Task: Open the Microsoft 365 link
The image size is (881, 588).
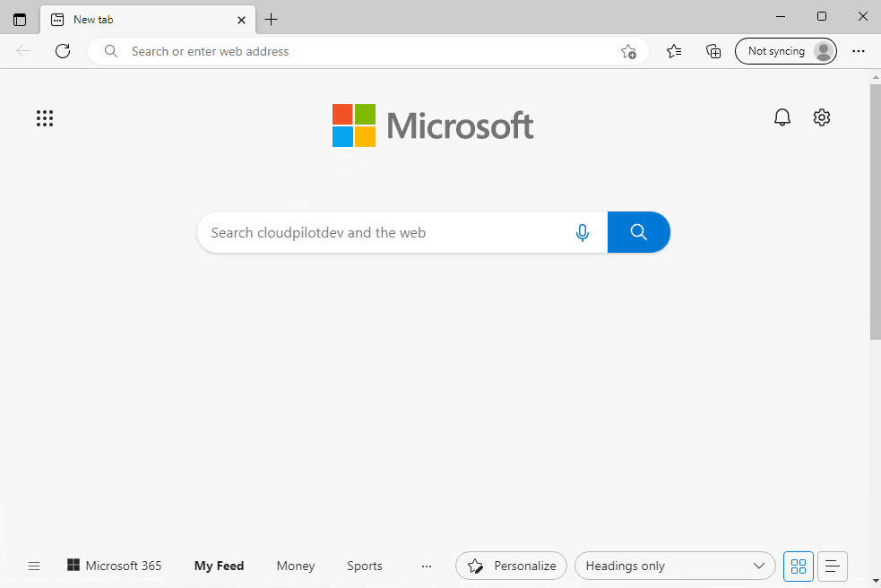Action: click(114, 566)
